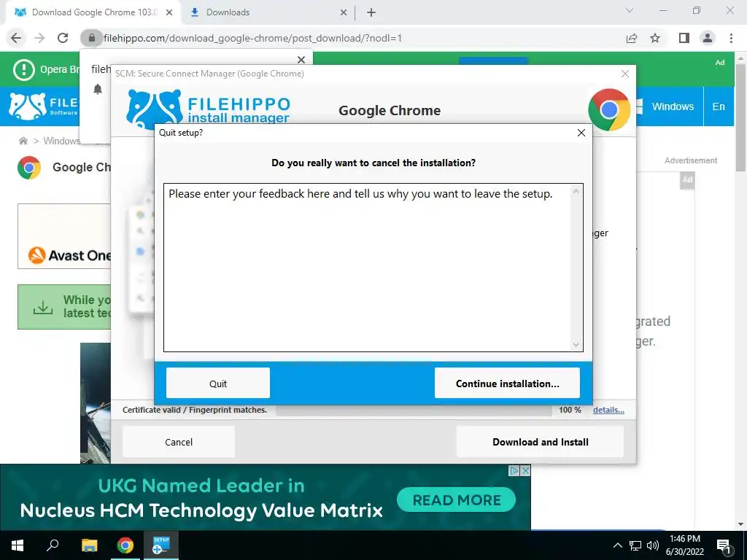Go back in Chrome browser
The height and width of the screenshot is (560, 747).
[x=16, y=38]
